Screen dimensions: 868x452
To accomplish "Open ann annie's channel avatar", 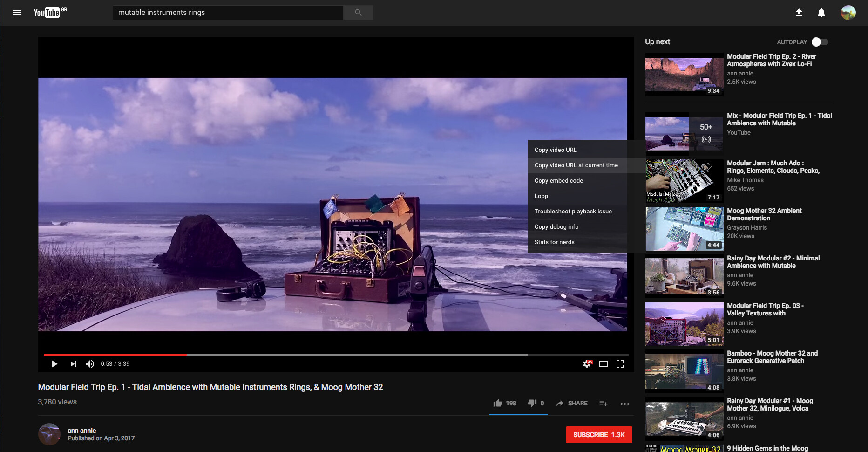I will (49, 434).
